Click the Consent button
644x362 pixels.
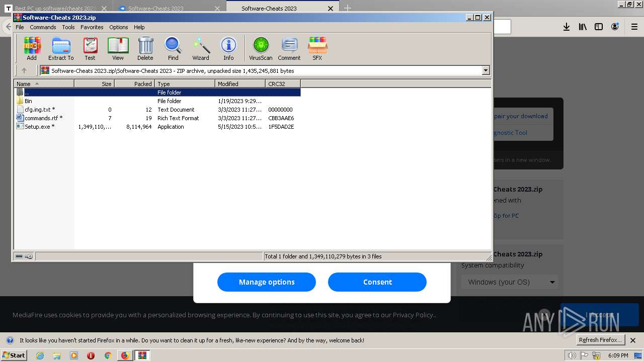377,282
